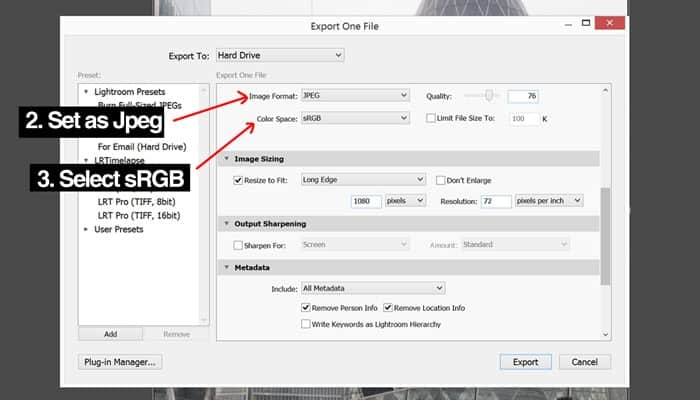Image resolution: width=700 pixels, height=400 pixels.
Task: Open the Include All Metadata dropdown
Action: click(x=373, y=288)
